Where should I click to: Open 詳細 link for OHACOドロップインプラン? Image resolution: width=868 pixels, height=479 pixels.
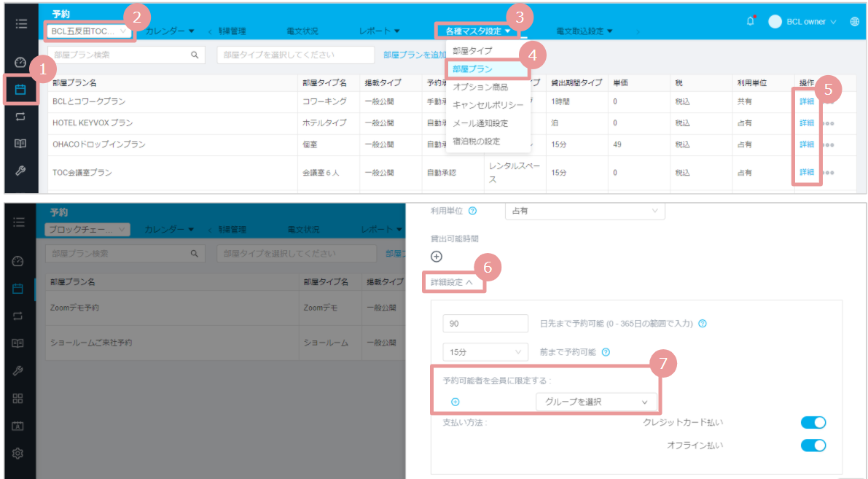pos(807,144)
